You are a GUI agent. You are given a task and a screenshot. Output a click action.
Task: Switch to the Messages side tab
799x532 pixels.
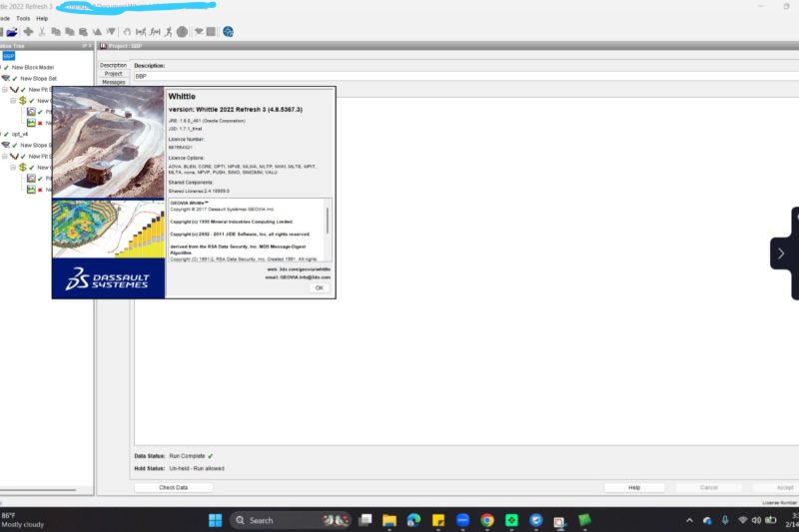point(113,82)
